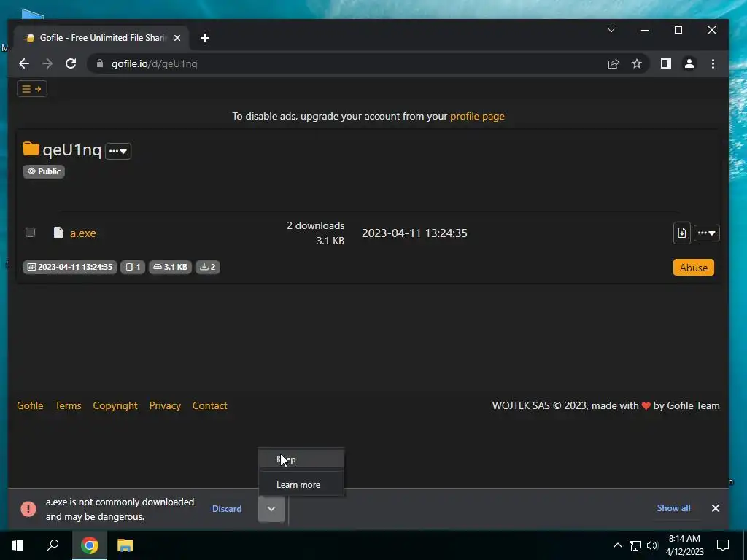This screenshot has height=560, width=747.
Task: Discard the a.exe download
Action: pyautogui.click(x=227, y=508)
